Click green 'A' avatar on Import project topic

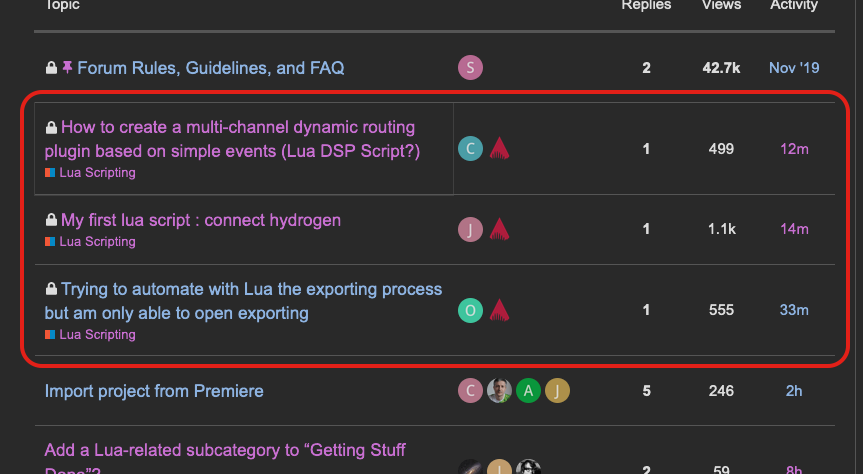click(528, 391)
